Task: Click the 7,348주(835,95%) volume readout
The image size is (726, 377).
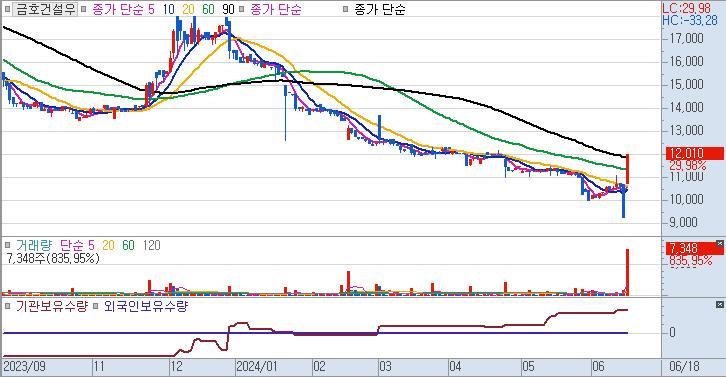Action: [53, 258]
